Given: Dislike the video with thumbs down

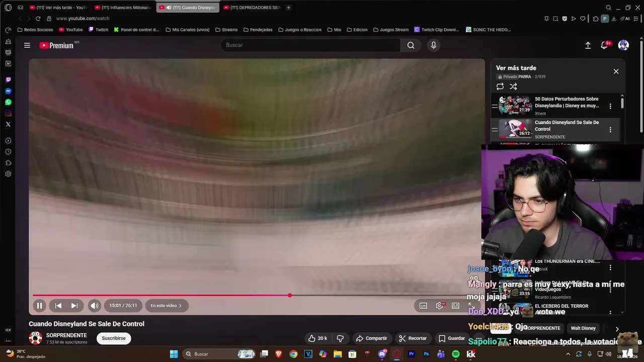Looking at the screenshot, I should [x=340, y=338].
